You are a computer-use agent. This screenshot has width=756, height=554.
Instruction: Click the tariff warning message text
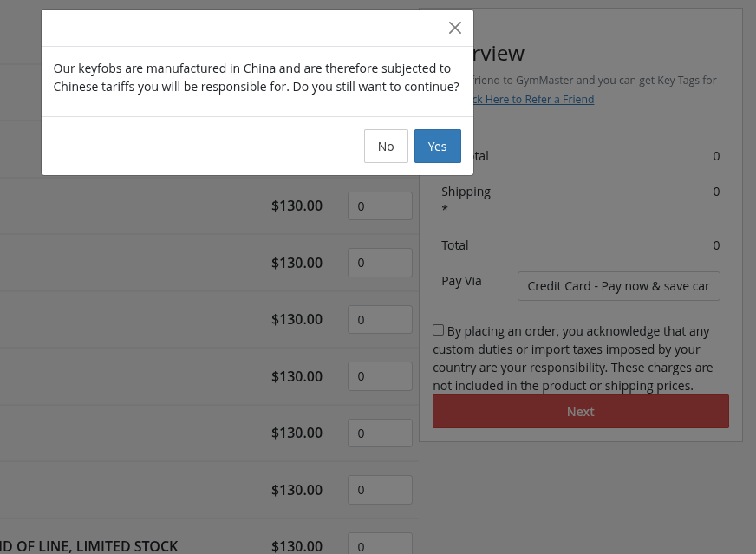[256, 77]
